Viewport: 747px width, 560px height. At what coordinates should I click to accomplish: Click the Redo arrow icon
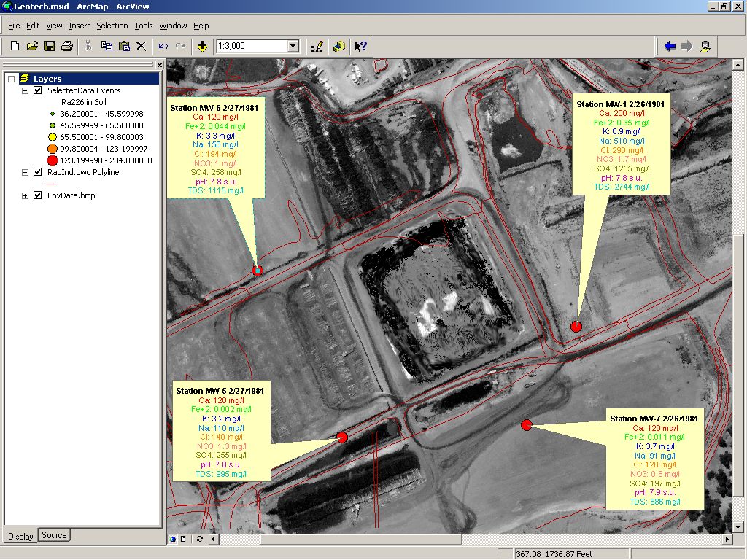pos(181,46)
